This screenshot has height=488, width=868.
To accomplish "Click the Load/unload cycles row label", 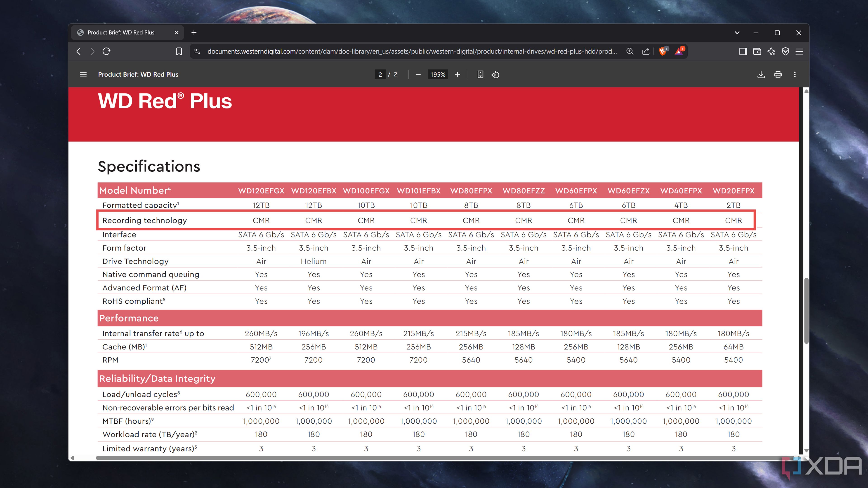I will [141, 394].
